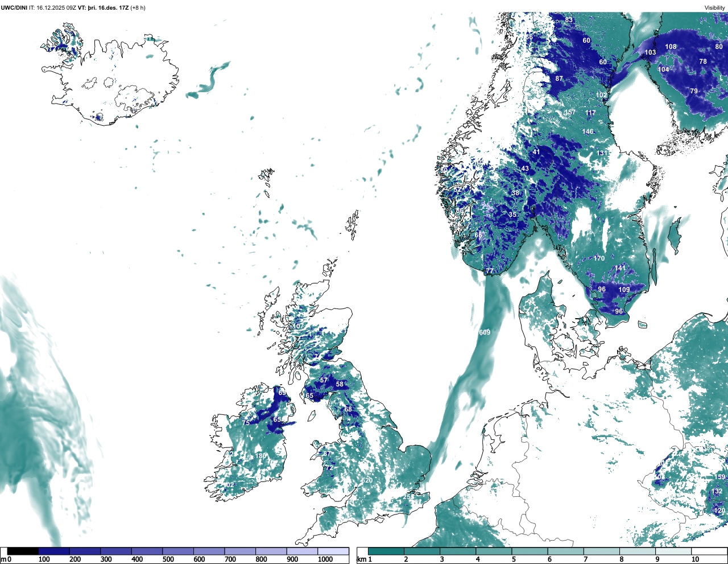Click the '75' value over western Ireland

[x=246, y=423]
